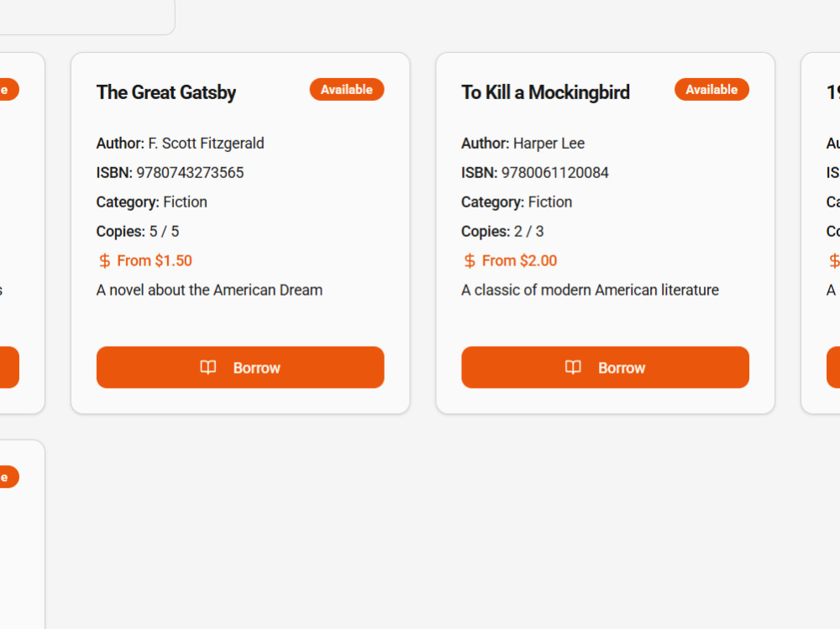840x629 pixels.
Task: Open The Great Gatsby title
Action: coord(166,92)
